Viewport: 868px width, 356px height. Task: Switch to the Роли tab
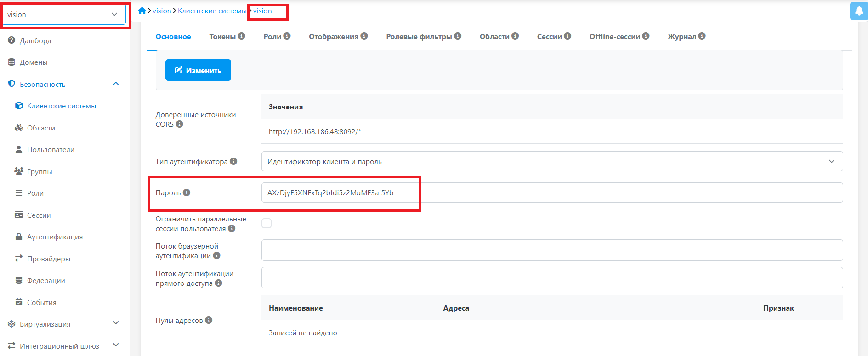tap(272, 37)
